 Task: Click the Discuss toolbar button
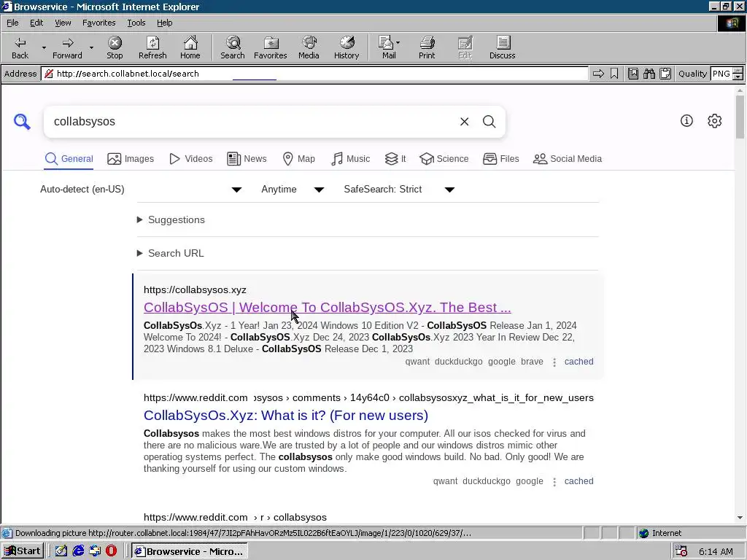click(502, 47)
